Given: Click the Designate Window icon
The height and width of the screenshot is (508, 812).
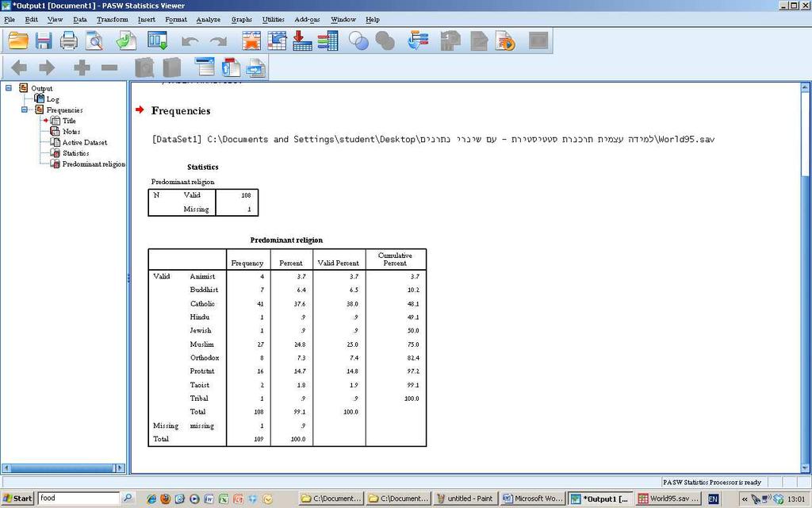Looking at the screenshot, I should [x=538, y=41].
